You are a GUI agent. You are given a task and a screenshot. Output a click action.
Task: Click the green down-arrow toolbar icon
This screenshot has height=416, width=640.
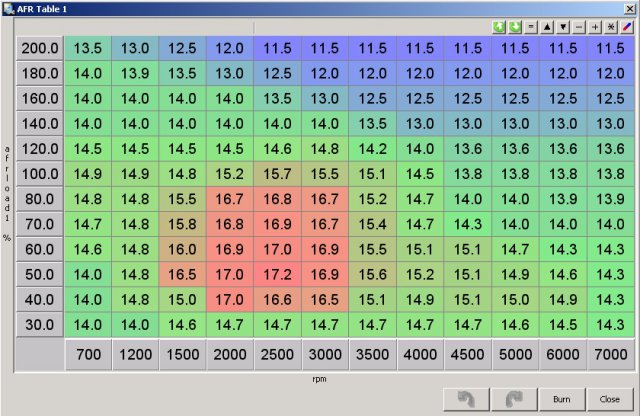(515, 27)
